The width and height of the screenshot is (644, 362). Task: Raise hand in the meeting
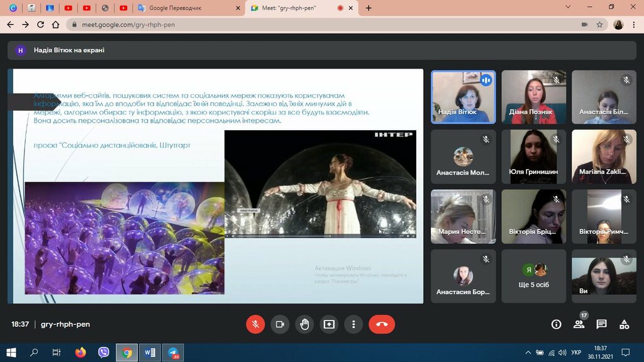pos(304,324)
